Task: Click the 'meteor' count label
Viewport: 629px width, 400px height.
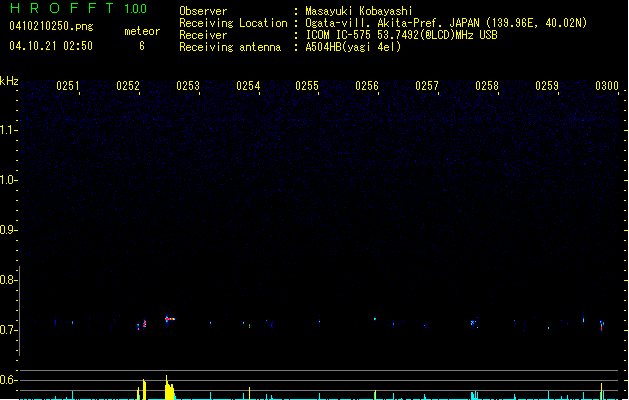Action: pos(142,31)
